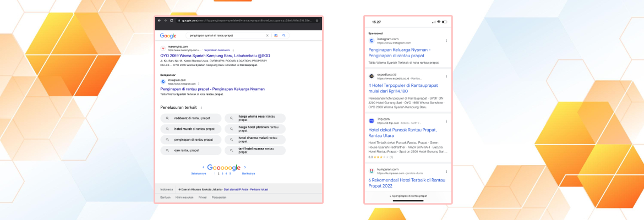Click the makemytrip.com favicon
This screenshot has width=644, height=220.
pos(163,48)
